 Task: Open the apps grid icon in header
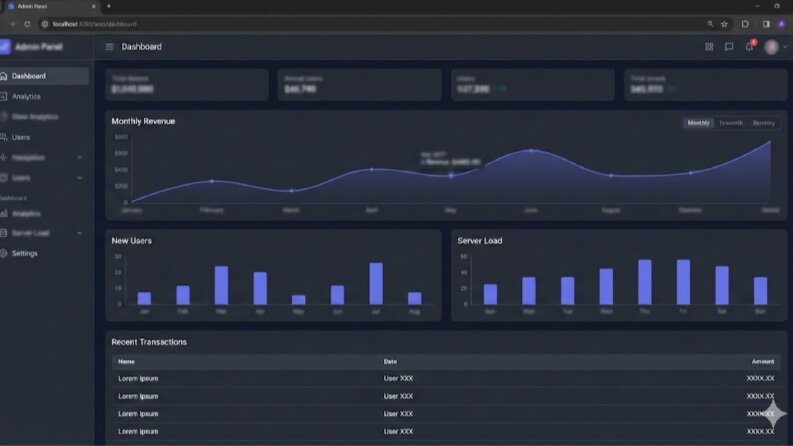[709, 47]
